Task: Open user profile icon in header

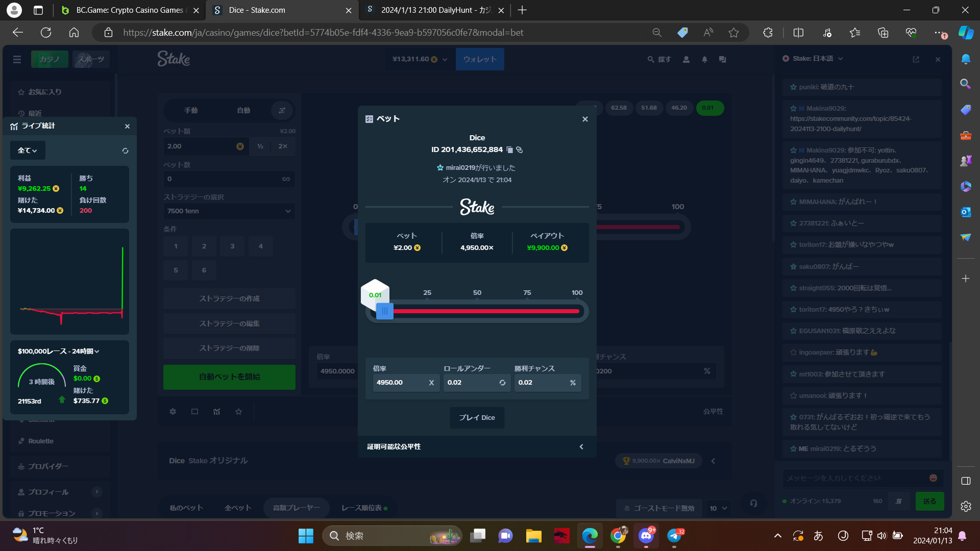Action: pyautogui.click(x=686, y=59)
